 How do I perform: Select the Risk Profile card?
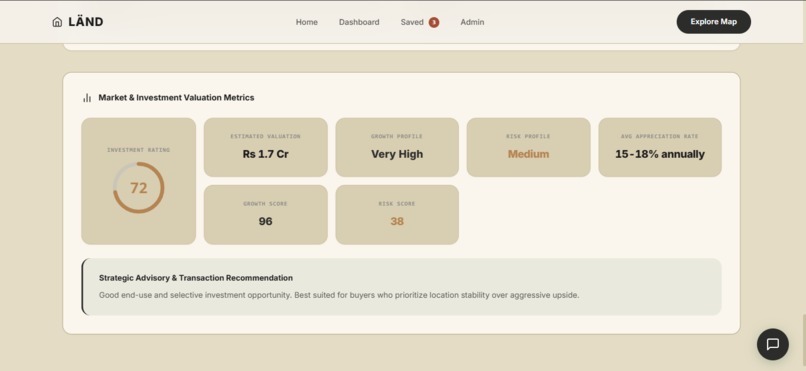point(528,147)
